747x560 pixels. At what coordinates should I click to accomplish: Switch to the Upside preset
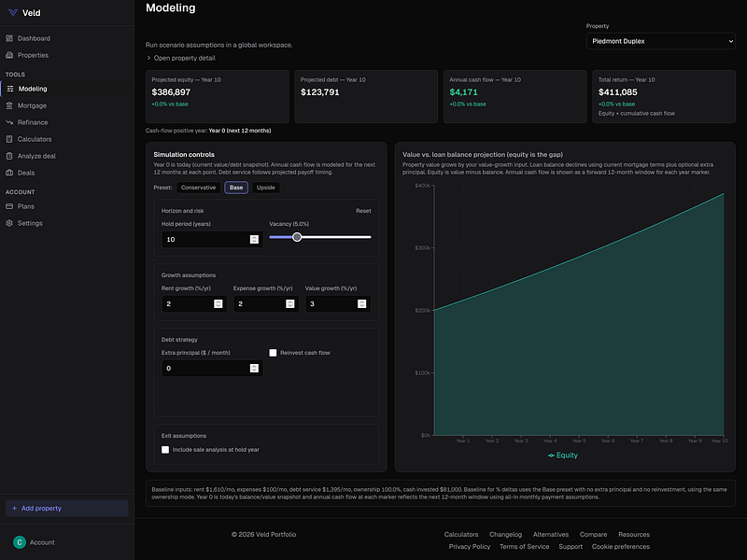pos(265,188)
